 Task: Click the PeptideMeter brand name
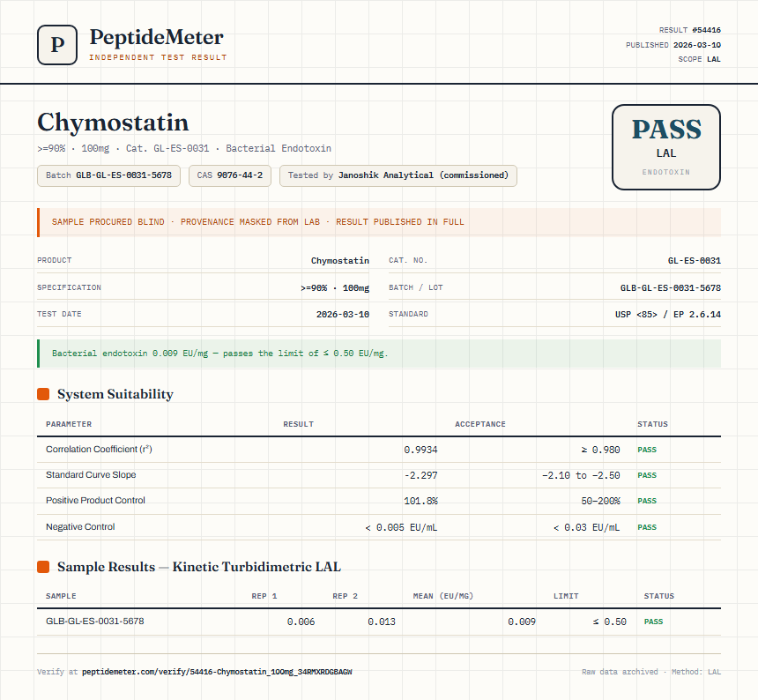157,37
